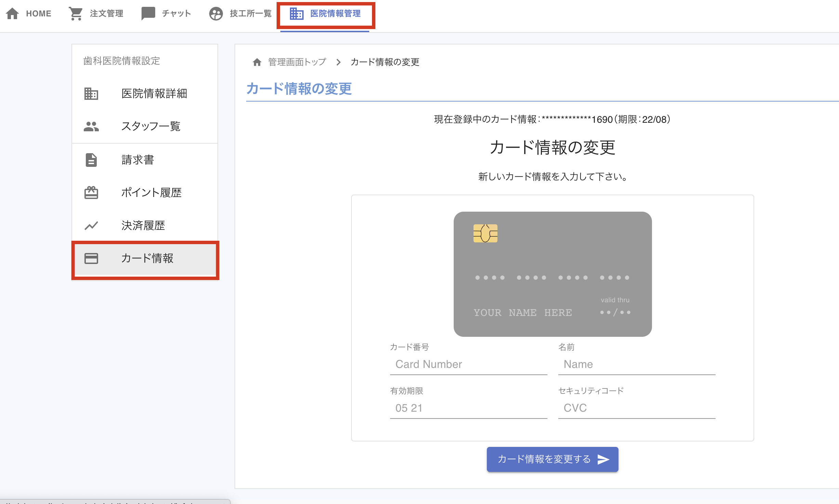Click the Name input field
Screen dimensions: 839x504
[x=636, y=364]
